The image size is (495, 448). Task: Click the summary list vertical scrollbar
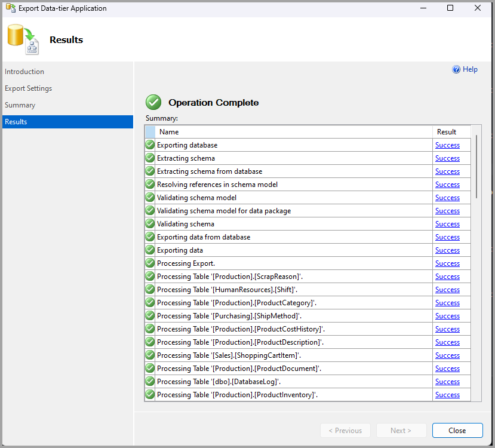[476, 167]
